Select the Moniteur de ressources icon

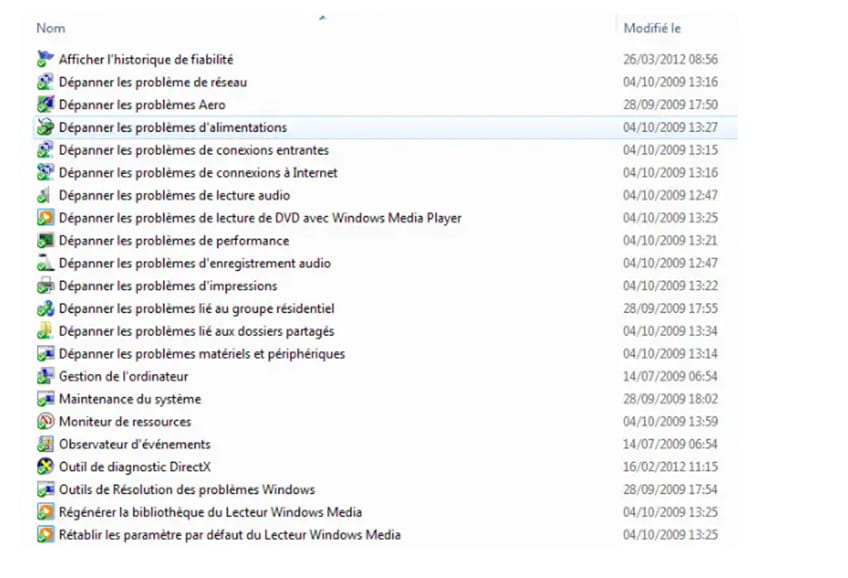(x=45, y=421)
